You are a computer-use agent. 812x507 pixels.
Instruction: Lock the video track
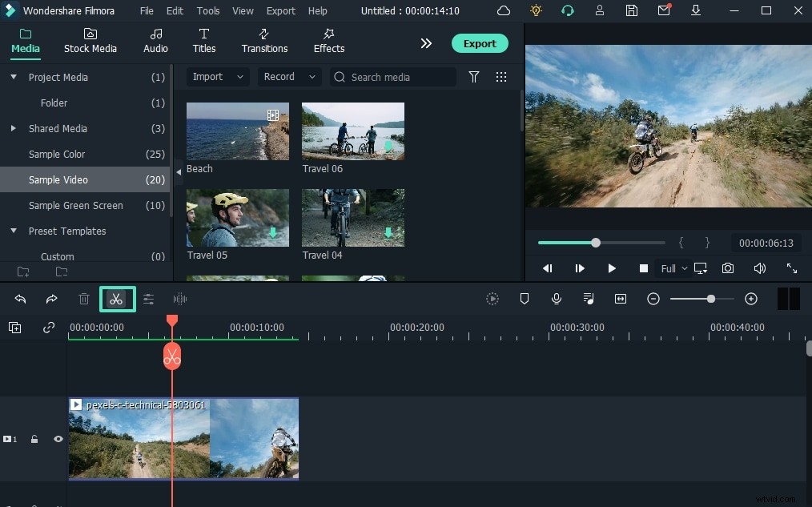pyautogui.click(x=34, y=439)
